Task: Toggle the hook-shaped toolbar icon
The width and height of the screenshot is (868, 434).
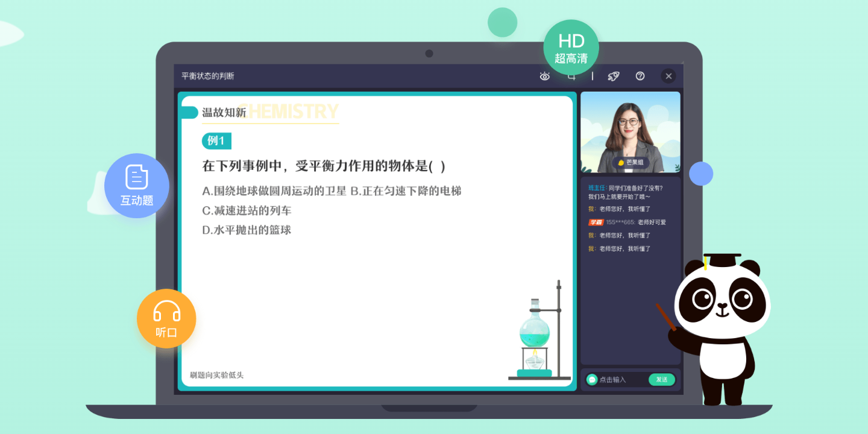Action: click(x=571, y=76)
